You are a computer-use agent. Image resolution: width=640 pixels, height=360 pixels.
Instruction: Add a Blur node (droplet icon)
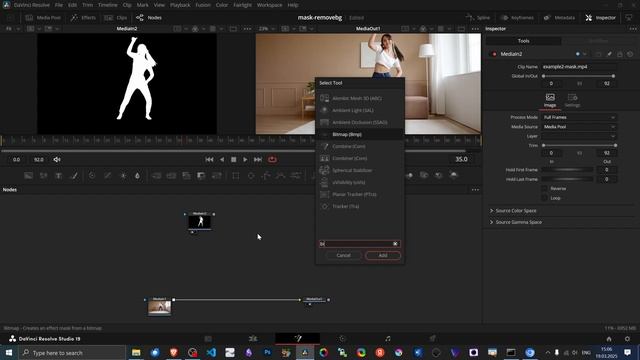tap(138, 176)
